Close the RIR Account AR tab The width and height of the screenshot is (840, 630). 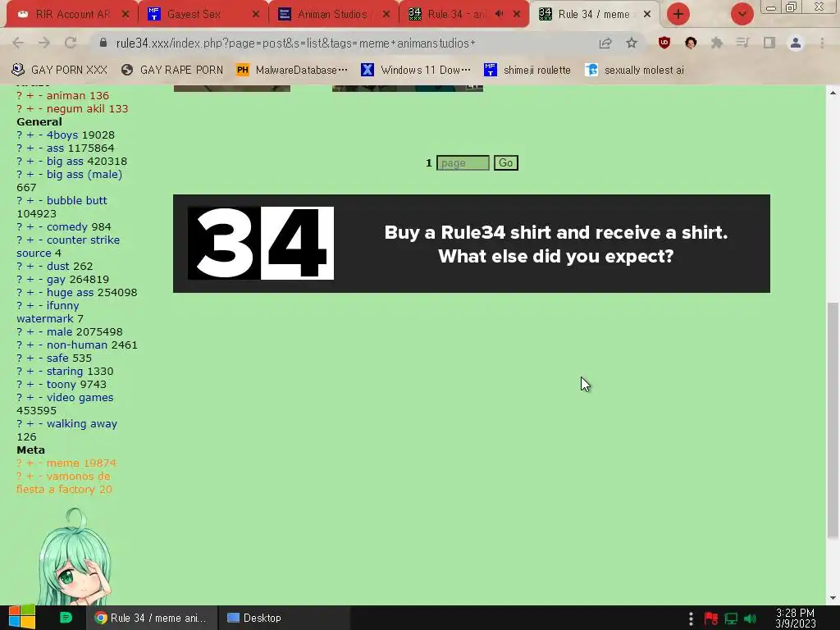[x=126, y=15]
